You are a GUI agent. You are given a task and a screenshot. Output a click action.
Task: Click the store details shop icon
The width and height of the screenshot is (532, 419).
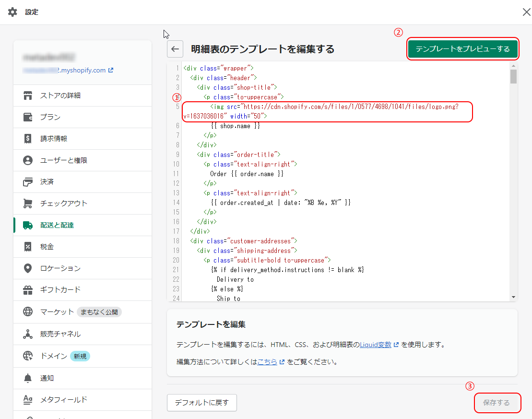[x=28, y=96]
